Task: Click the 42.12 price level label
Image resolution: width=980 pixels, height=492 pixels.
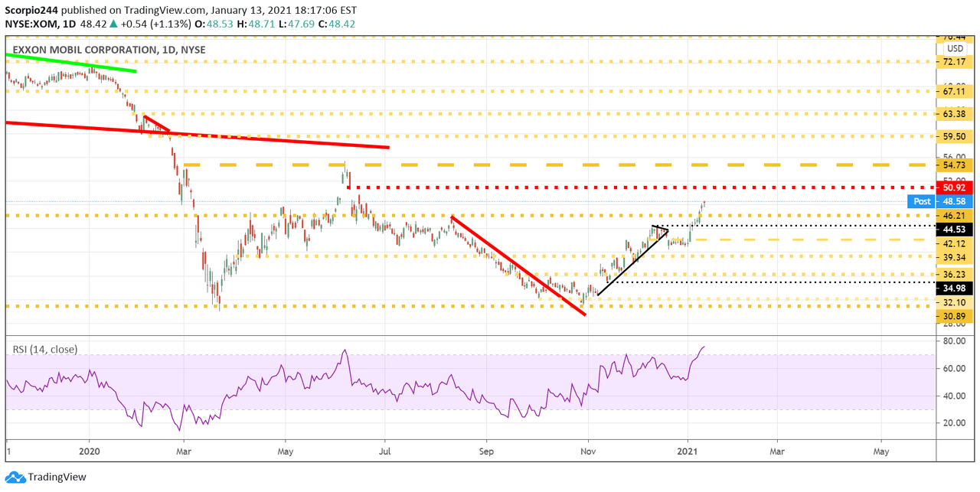Action: (x=954, y=243)
